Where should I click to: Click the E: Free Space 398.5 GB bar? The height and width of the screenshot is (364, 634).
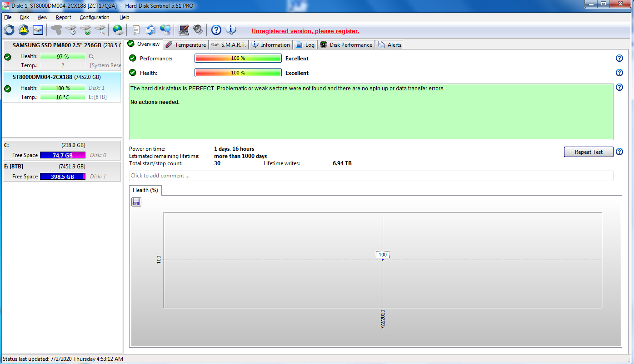pyautogui.click(x=63, y=176)
